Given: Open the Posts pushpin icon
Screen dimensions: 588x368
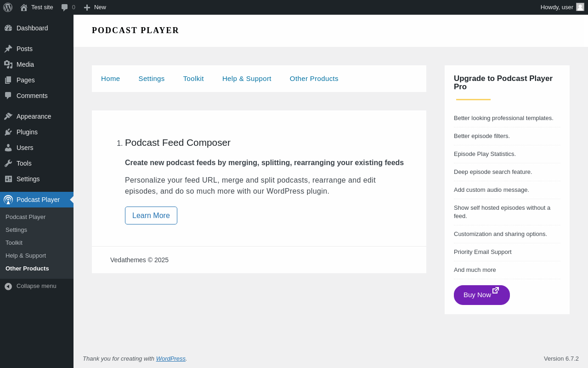Looking at the screenshot, I should point(8,49).
